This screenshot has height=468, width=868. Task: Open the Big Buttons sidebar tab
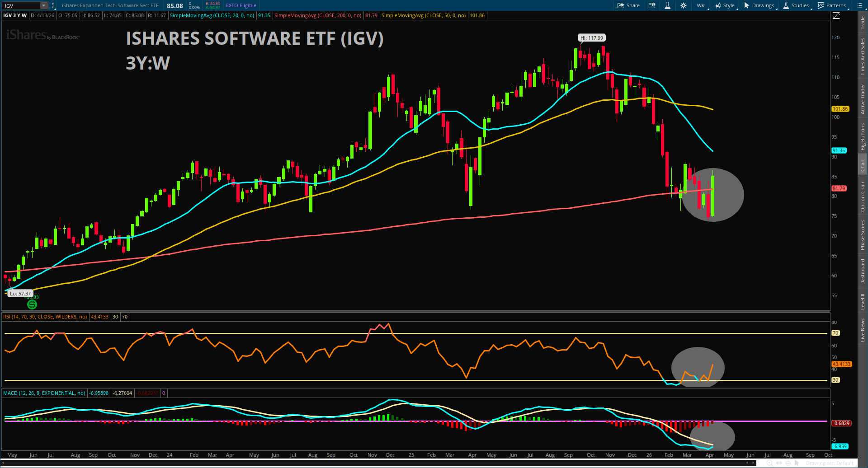(863, 137)
